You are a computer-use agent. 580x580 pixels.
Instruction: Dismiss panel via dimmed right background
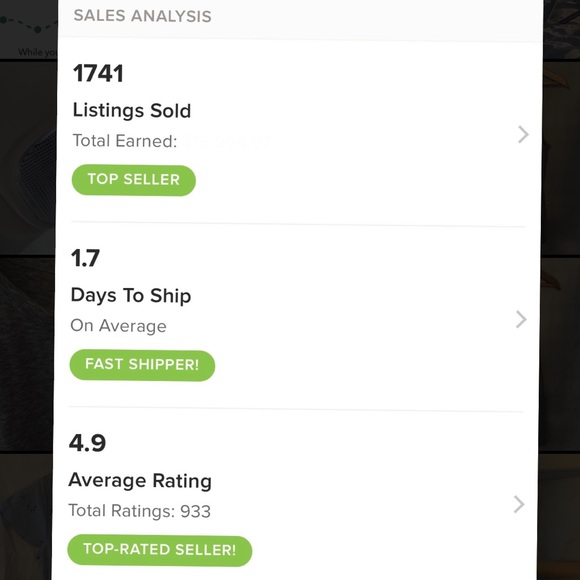tap(561, 296)
